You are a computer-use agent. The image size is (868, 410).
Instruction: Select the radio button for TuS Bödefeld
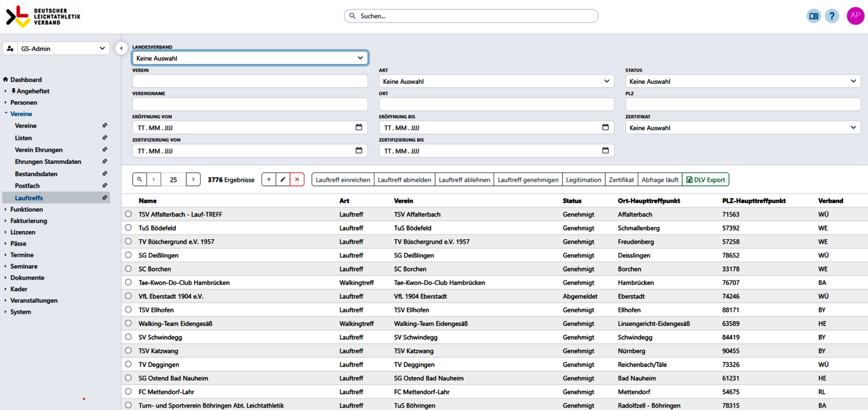click(x=128, y=228)
